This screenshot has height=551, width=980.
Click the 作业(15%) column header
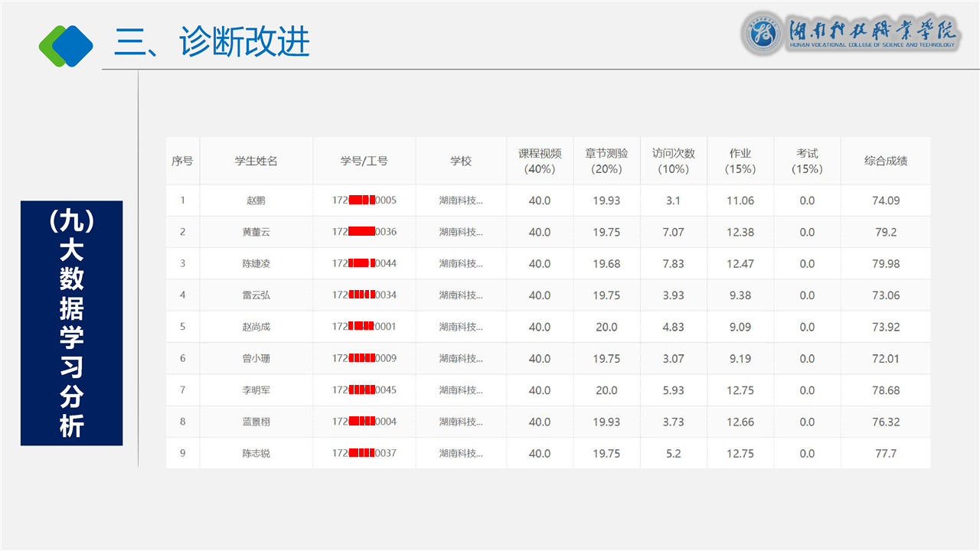point(740,161)
